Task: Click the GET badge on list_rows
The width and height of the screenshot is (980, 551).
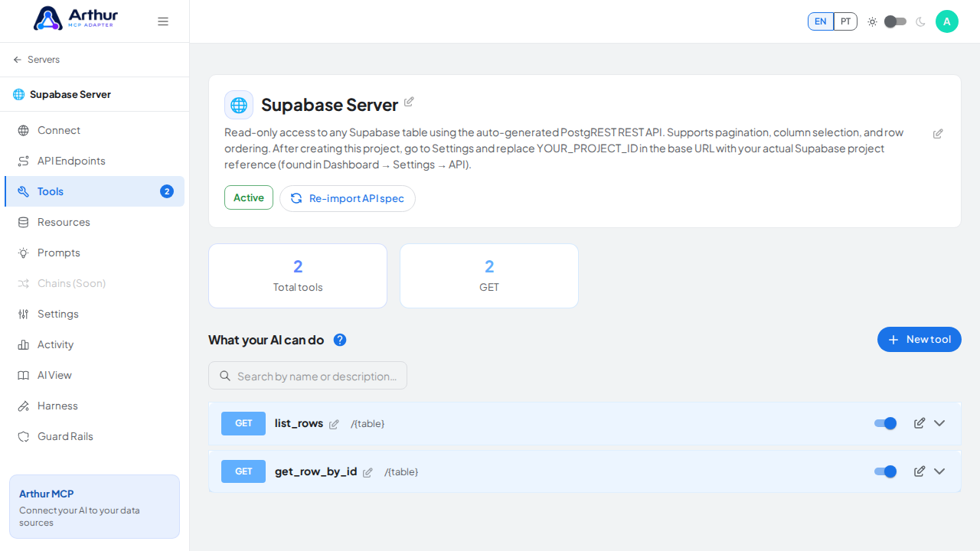Action: 243,423
